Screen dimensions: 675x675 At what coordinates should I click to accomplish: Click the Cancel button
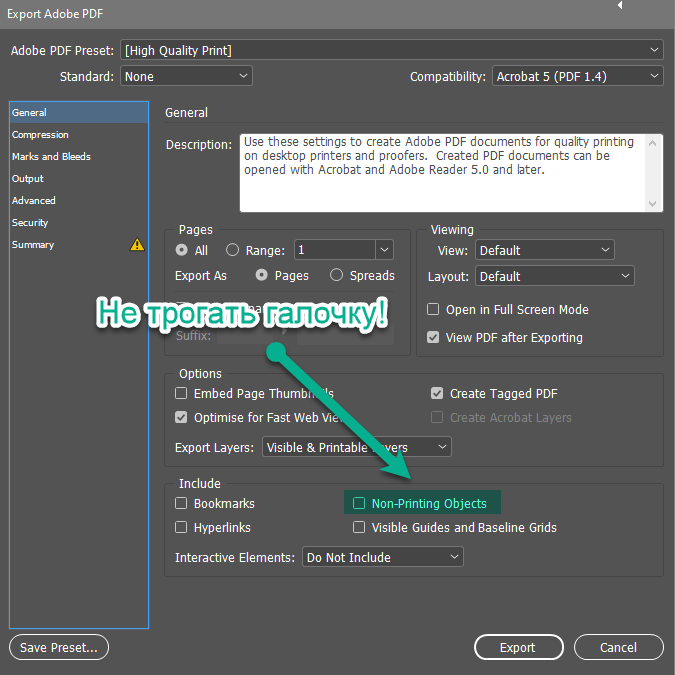(619, 647)
